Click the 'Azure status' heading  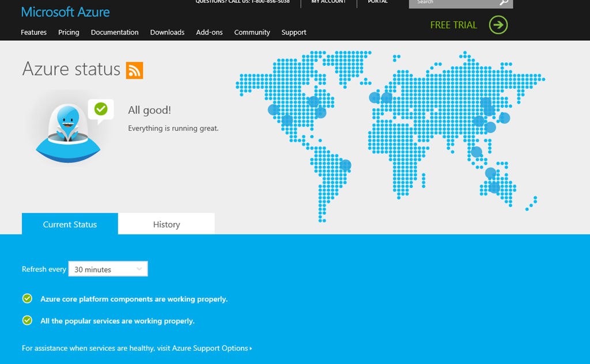[71, 69]
